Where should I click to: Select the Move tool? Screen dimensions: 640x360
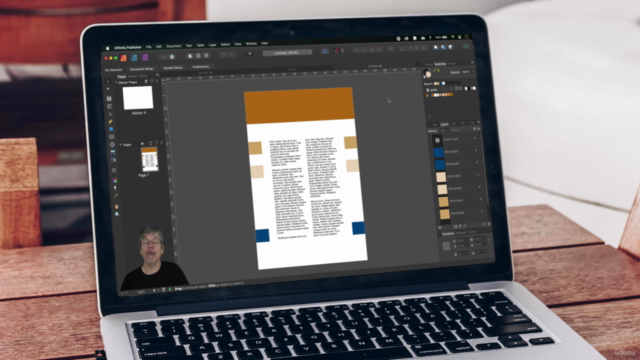108,81
